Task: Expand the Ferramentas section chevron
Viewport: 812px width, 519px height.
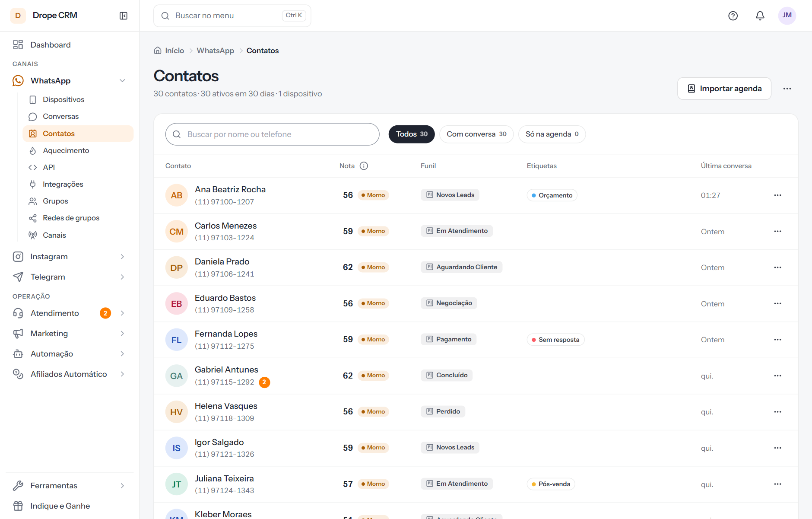Action: (122, 486)
